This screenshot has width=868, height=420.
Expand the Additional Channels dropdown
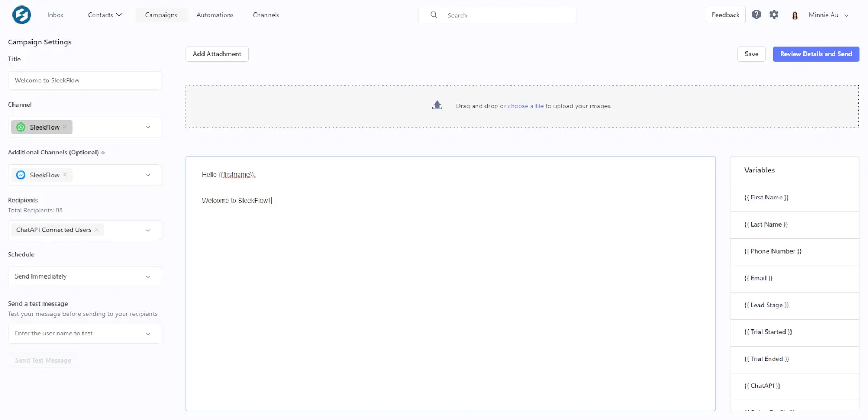pyautogui.click(x=148, y=175)
